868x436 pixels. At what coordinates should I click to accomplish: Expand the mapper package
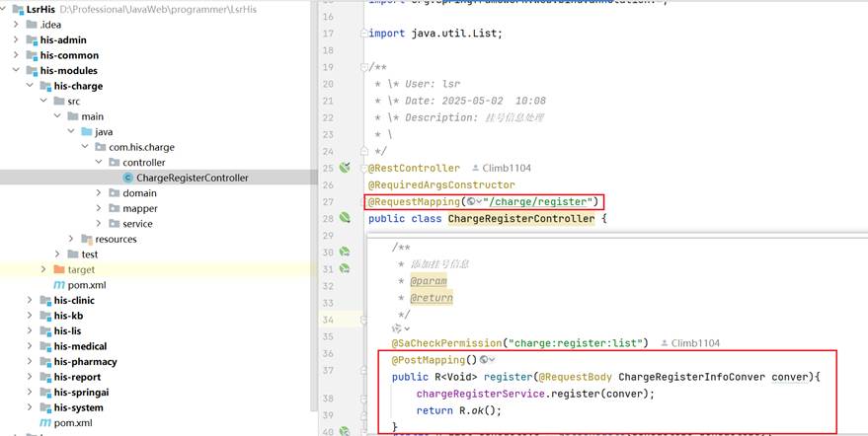click(x=99, y=208)
